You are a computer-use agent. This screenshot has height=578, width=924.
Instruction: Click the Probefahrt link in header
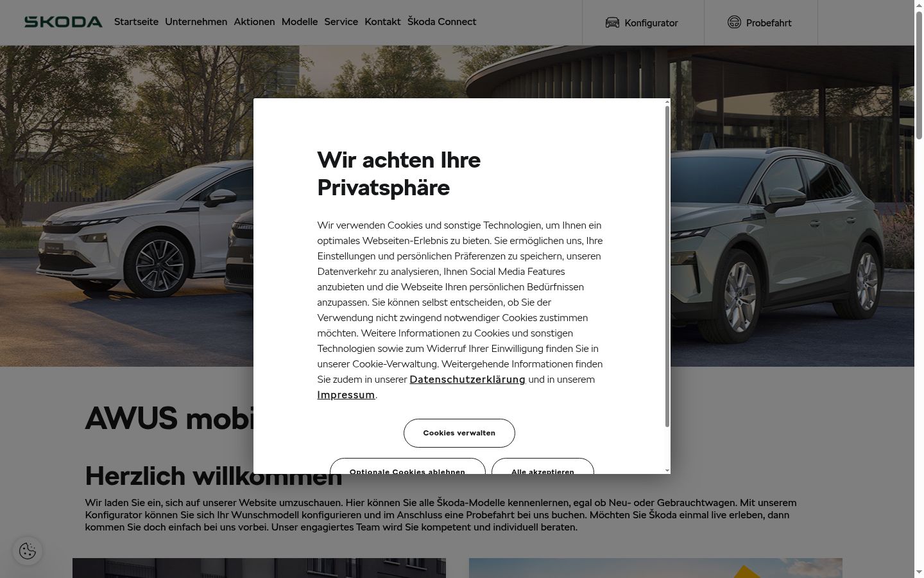point(761,22)
